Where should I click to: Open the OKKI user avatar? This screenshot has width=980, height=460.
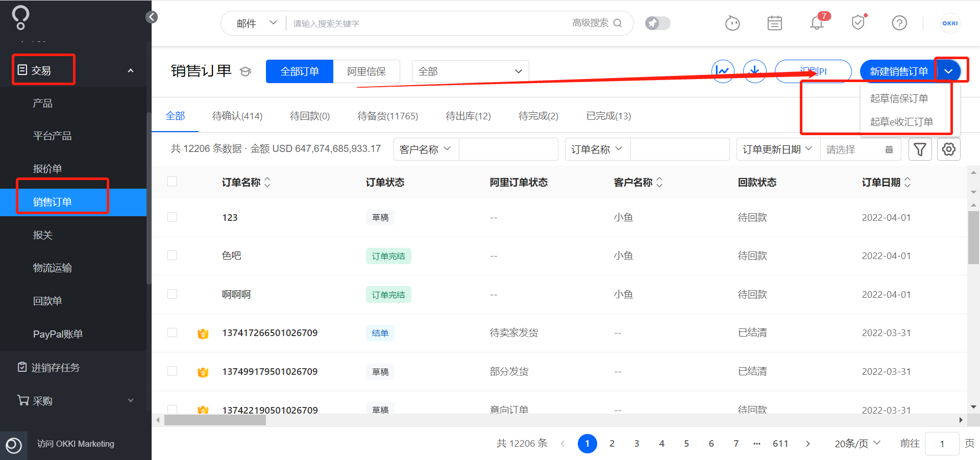tap(950, 23)
